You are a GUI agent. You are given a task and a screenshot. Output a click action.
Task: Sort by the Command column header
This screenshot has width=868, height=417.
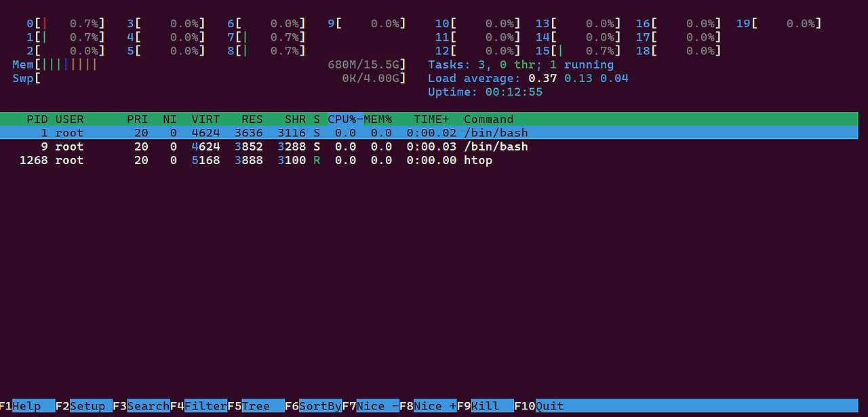488,119
